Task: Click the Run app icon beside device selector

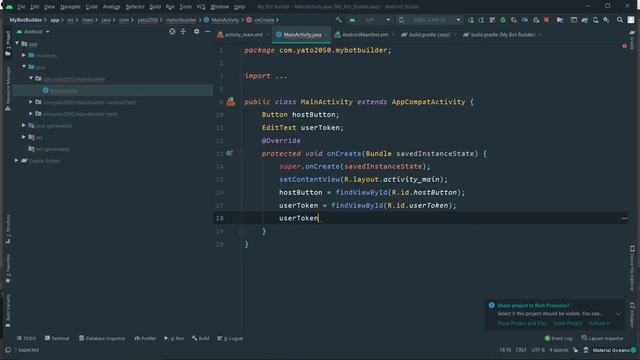Action: point(471,20)
